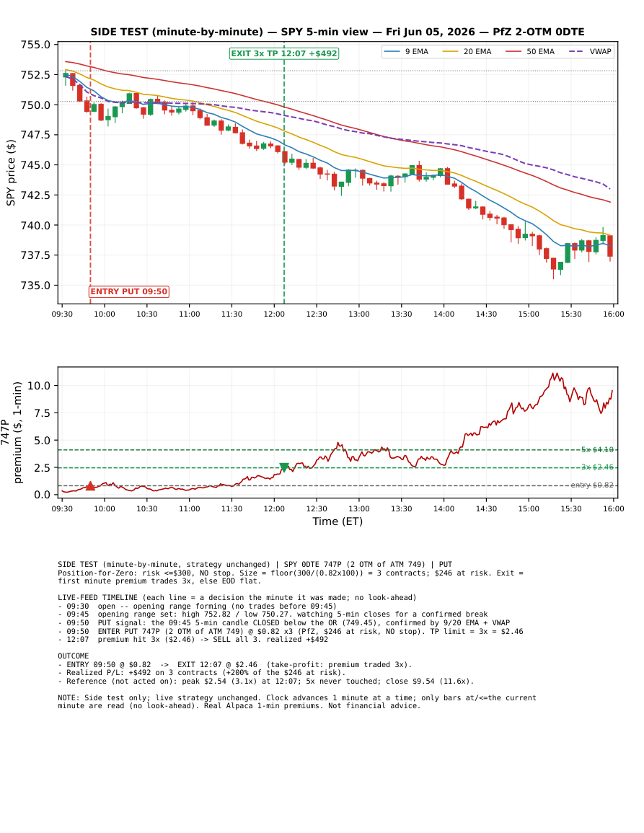The image size is (644, 833).
Task: Click the '09:50 ENTER PUT 747P' timeline line
Action: point(291,631)
